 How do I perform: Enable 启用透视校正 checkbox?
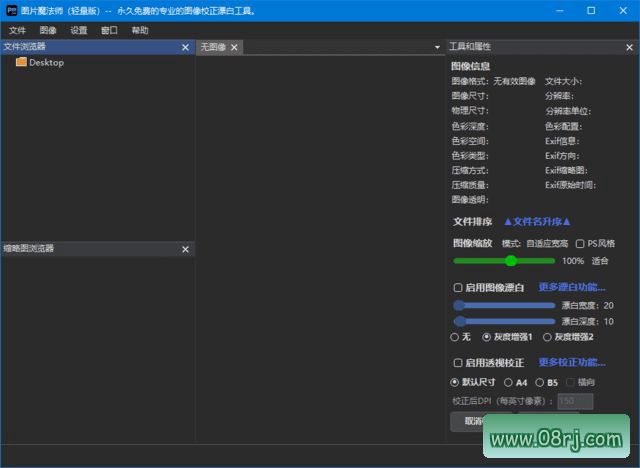[x=458, y=363]
